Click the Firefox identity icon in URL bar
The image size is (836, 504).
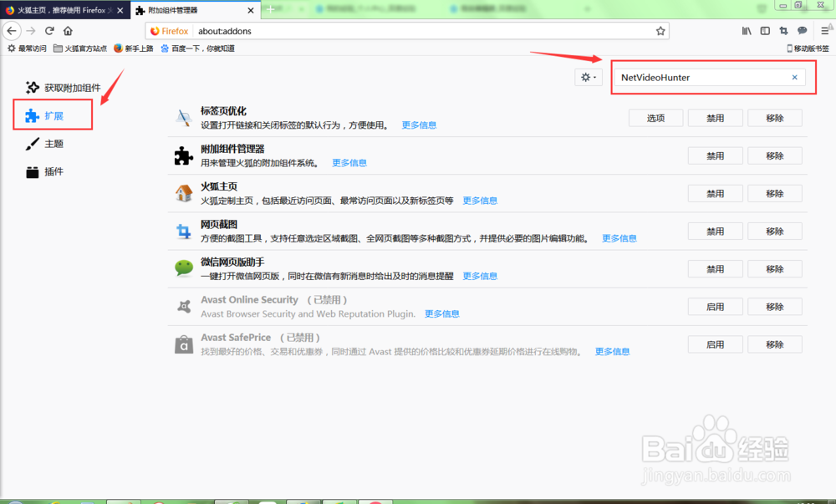[x=169, y=31]
